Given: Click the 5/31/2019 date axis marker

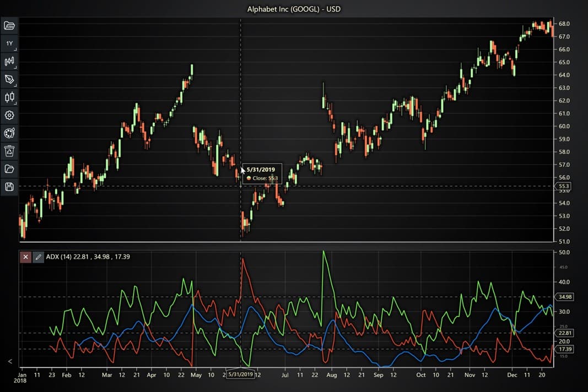Looking at the screenshot, I should point(241,373).
